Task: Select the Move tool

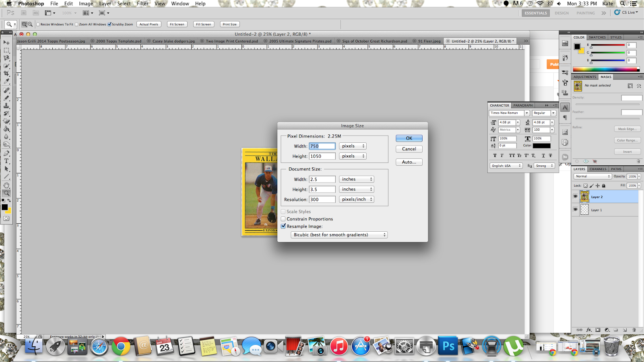Action: (x=6, y=42)
